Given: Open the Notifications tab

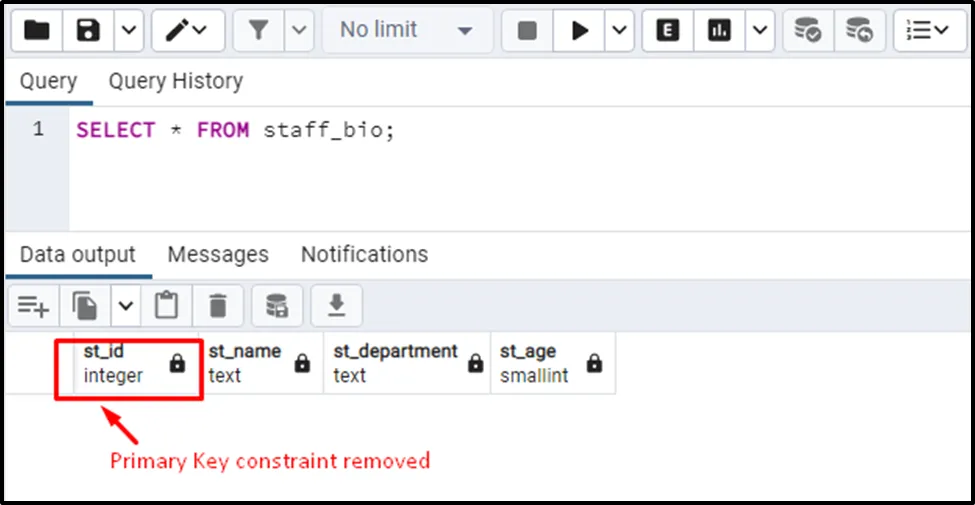Looking at the screenshot, I should 364,254.
